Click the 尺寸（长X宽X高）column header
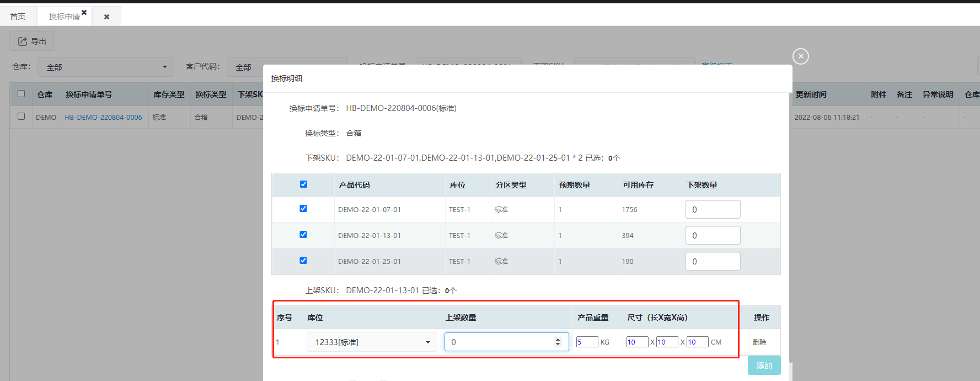This screenshot has height=381, width=980. 657,317
